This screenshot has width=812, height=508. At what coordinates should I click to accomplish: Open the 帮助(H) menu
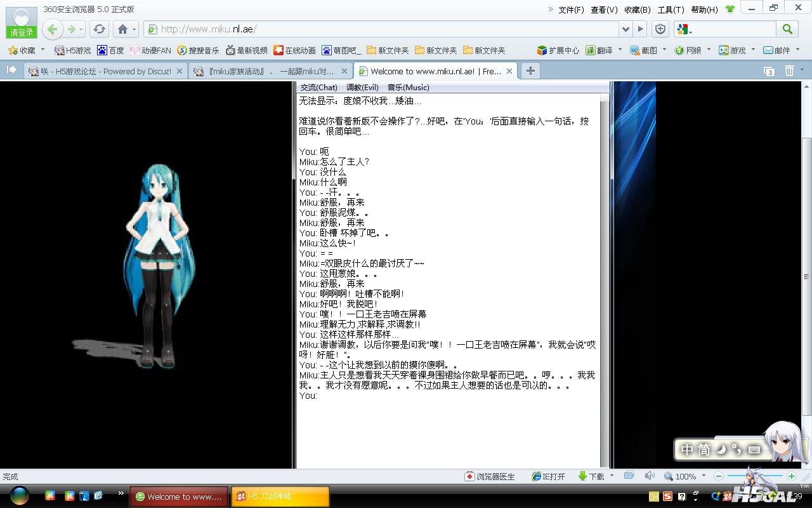tap(704, 10)
